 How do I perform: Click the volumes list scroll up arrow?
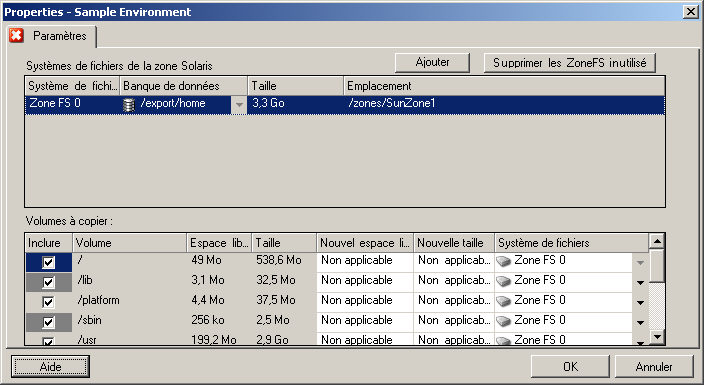[657, 242]
